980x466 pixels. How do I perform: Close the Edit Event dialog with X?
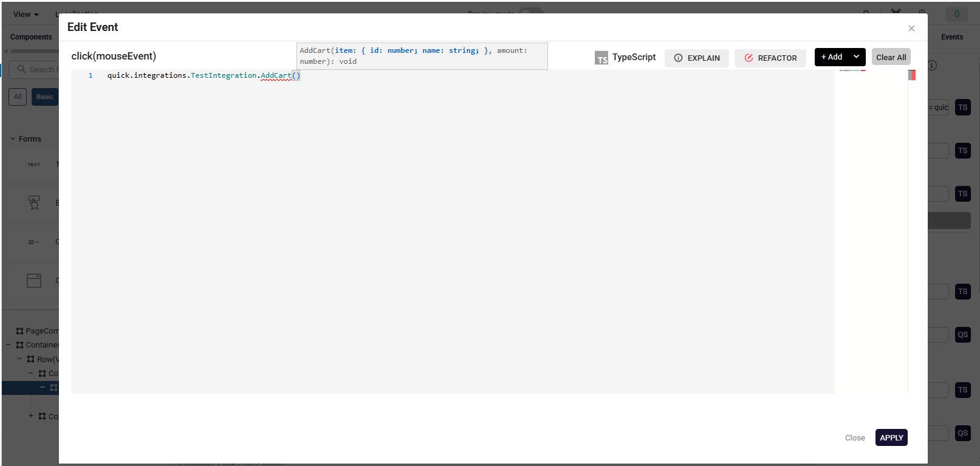point(911,29)
